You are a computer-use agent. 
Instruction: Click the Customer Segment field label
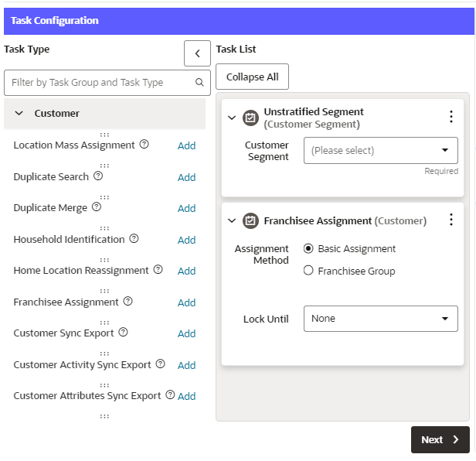point(267,151)
